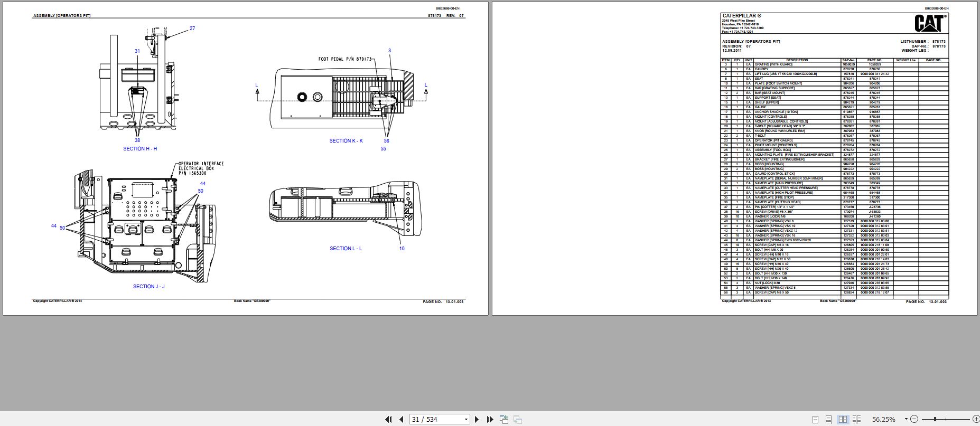Screen dimensions: 980x426
Task: Click the PART NO. column header
Action: 875,60
